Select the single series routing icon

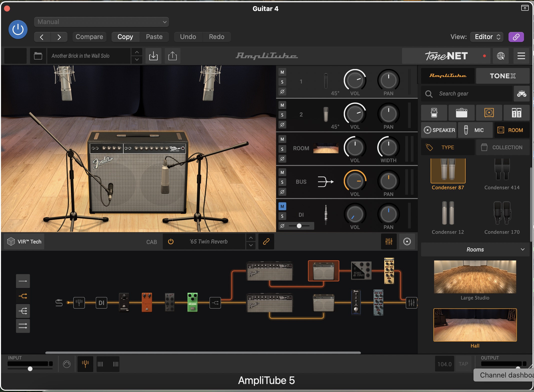23,281
